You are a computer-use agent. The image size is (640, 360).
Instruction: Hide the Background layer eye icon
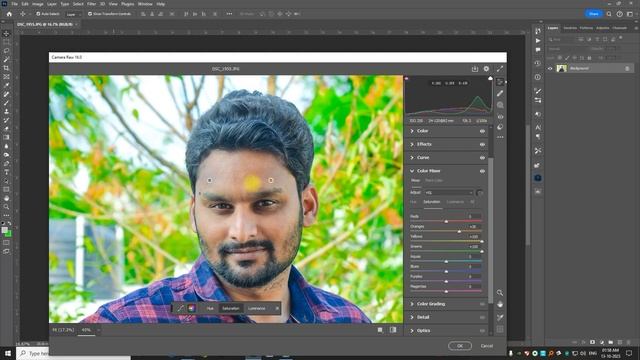[x=550, y=69]
